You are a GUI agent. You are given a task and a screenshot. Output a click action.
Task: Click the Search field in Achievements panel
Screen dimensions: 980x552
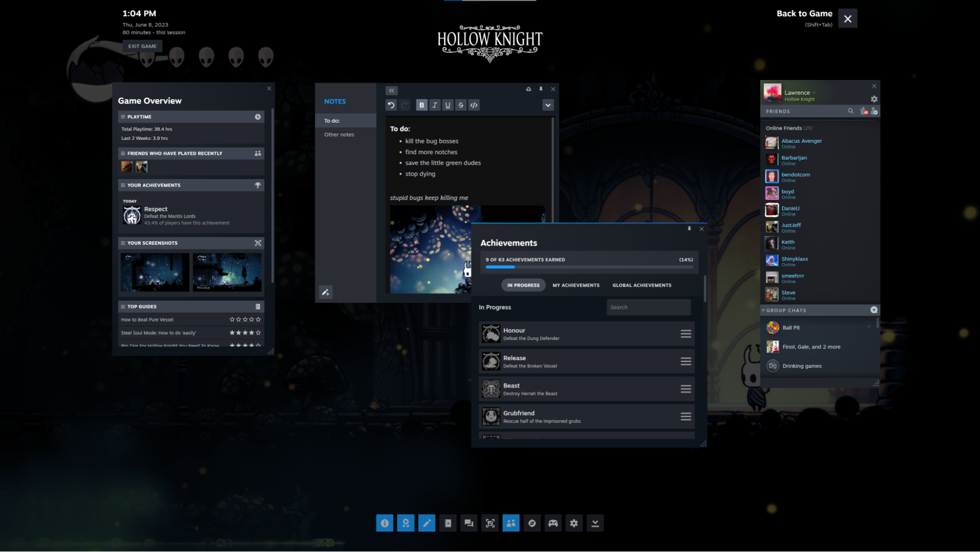pyautogui.click(x=648, y=307)
